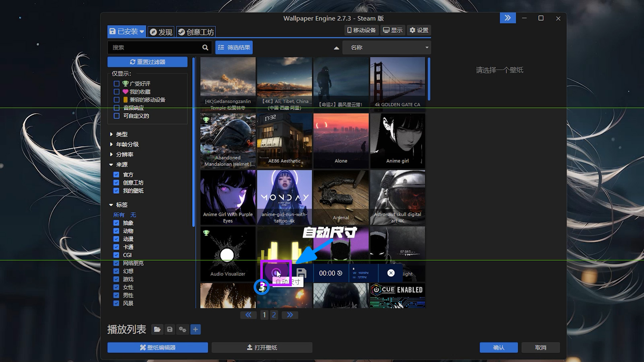Uncheck the CGI tag checkbox
The image size is (644, 362).
coord(116,255)
